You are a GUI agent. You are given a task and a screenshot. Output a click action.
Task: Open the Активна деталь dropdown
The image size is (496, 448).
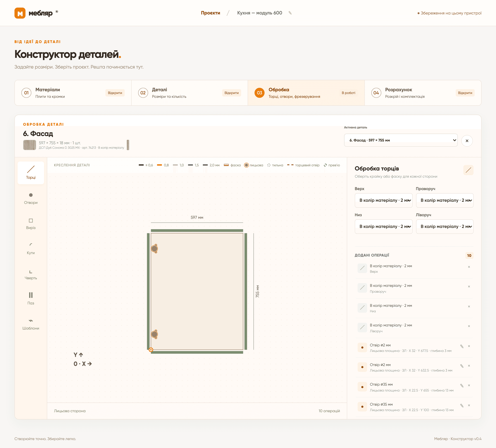[x=401, y=140]
